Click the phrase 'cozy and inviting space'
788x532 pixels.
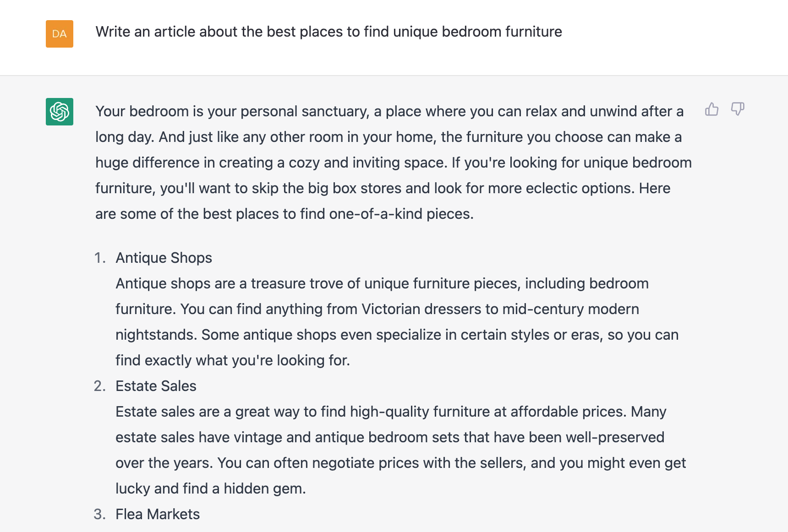coord(366,163)
